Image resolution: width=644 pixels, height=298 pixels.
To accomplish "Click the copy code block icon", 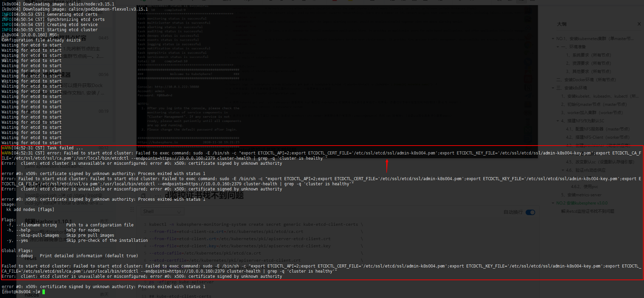I will [x=143, y=196].
